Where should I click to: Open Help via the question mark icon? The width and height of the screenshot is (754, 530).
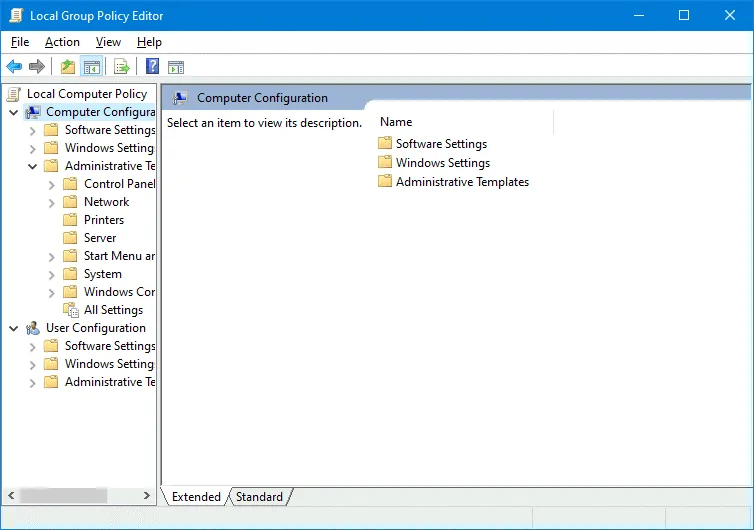click(152, 67)
